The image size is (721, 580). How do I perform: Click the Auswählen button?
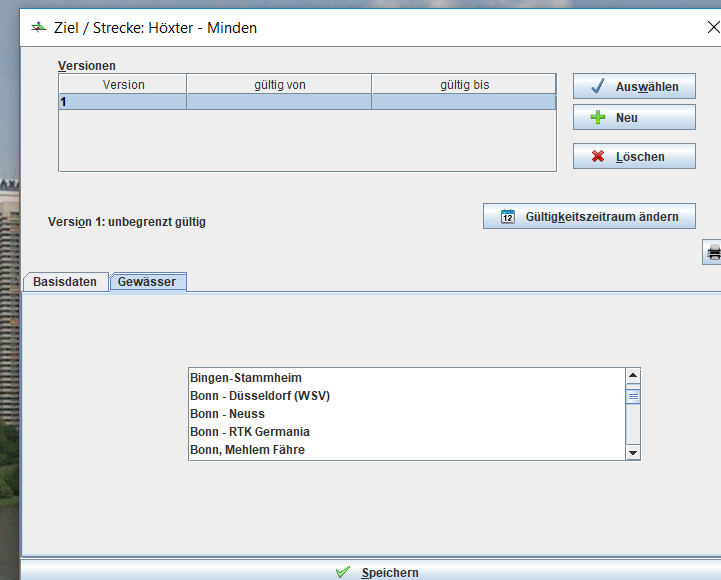point(634,87)
